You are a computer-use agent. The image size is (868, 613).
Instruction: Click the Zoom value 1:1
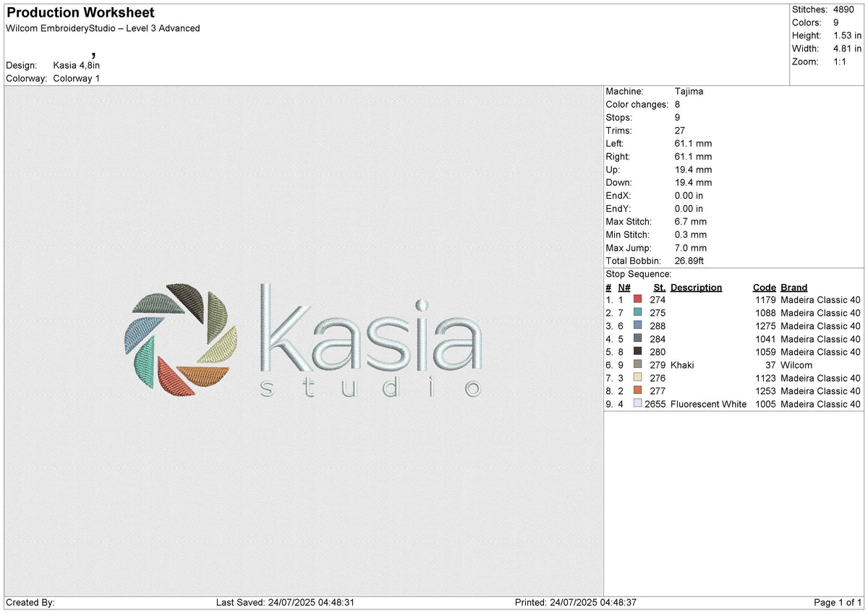click(x=841, y=61)
